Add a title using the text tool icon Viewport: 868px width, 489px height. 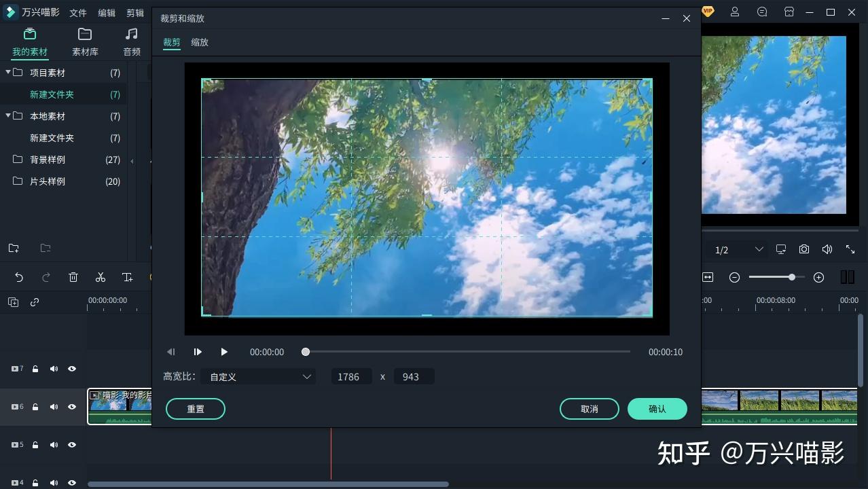[127, 277]
